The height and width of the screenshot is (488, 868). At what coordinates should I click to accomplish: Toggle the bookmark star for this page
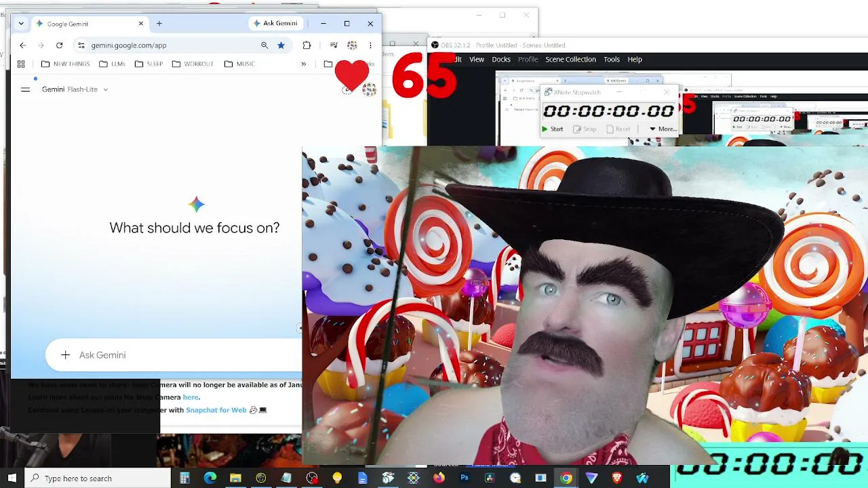click(x=281, y=45)
